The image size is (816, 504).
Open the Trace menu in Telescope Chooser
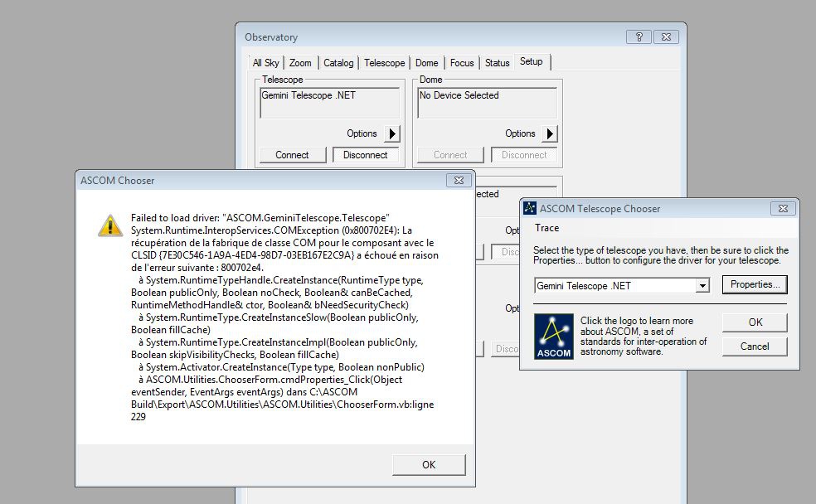[x=547, y=228]
